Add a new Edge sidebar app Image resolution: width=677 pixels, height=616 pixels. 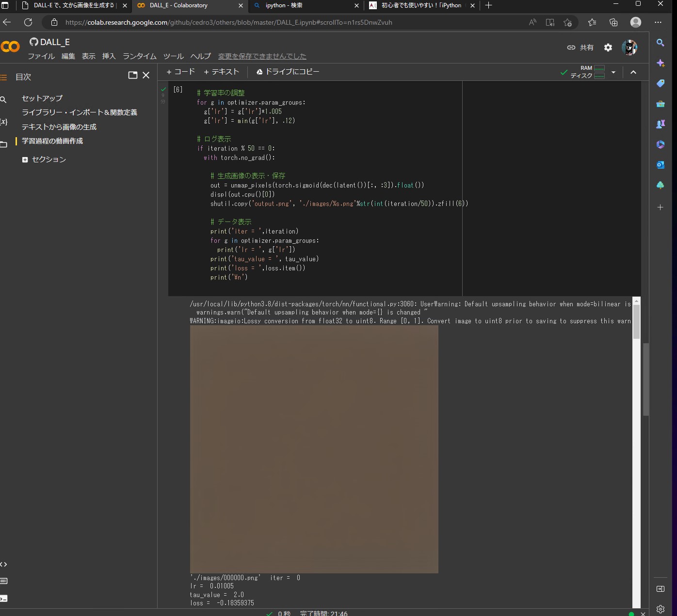660,207
